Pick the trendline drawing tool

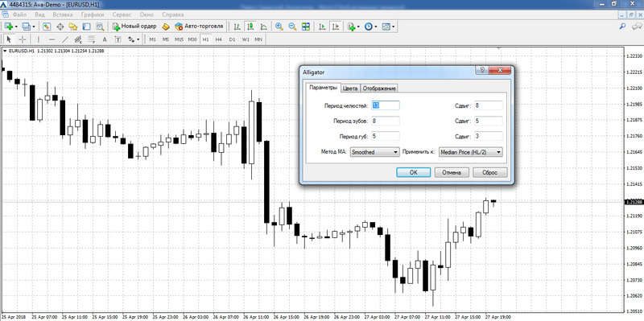coord(65,39)
